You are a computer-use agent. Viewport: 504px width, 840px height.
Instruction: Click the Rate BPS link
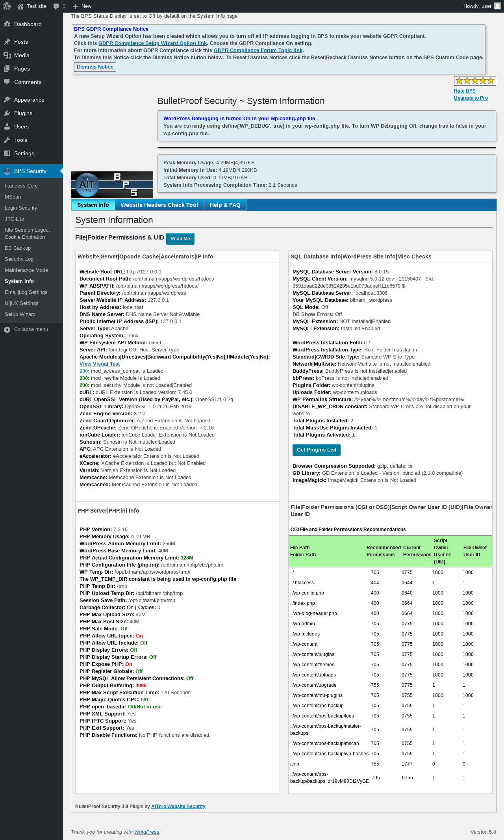(x=465, y=91)
